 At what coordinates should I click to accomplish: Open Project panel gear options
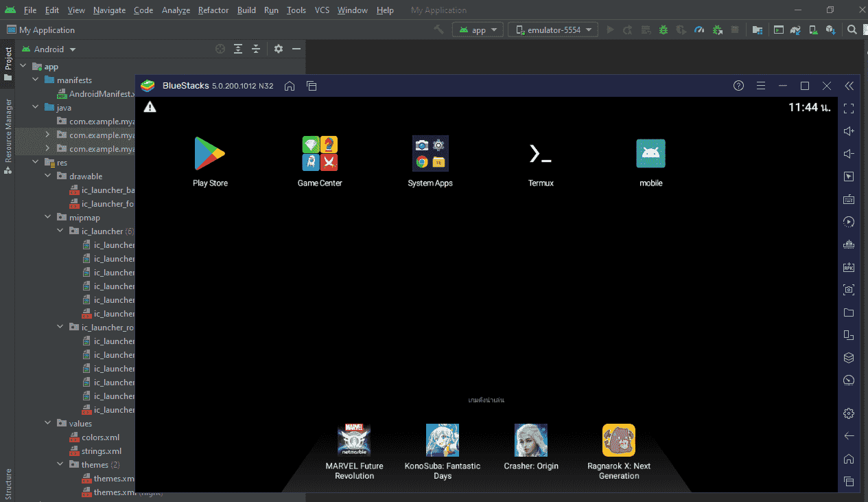point(278,49)
